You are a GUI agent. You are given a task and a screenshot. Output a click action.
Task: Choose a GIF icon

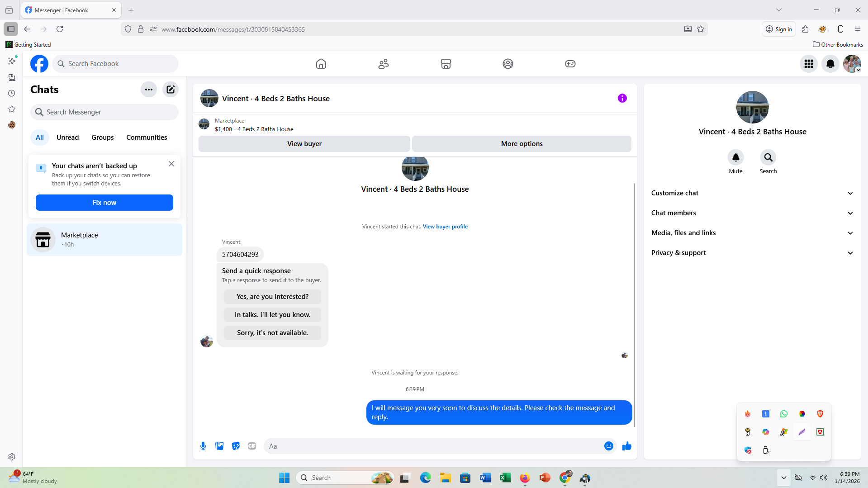click(x=252, y=446)
